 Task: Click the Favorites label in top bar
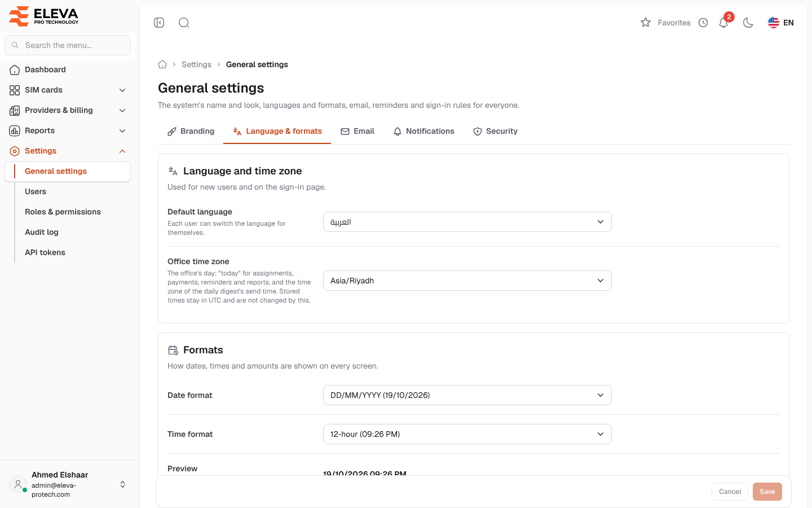tap(674, 23)
